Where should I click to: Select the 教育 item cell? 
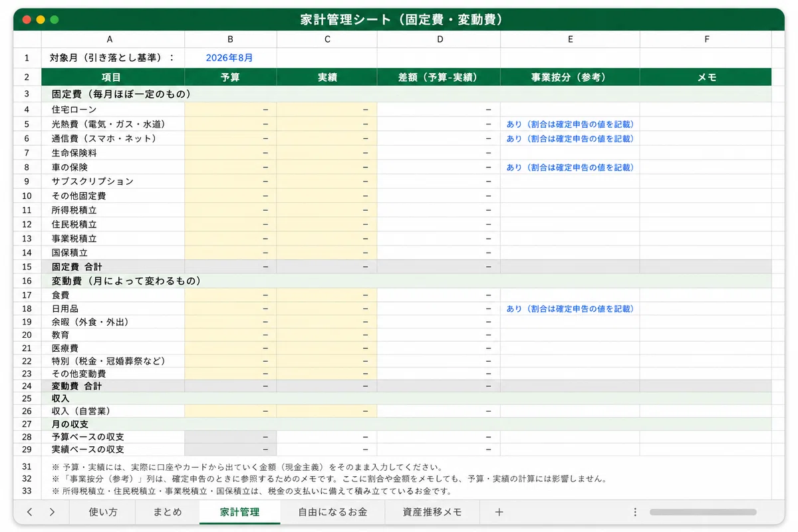113,334
